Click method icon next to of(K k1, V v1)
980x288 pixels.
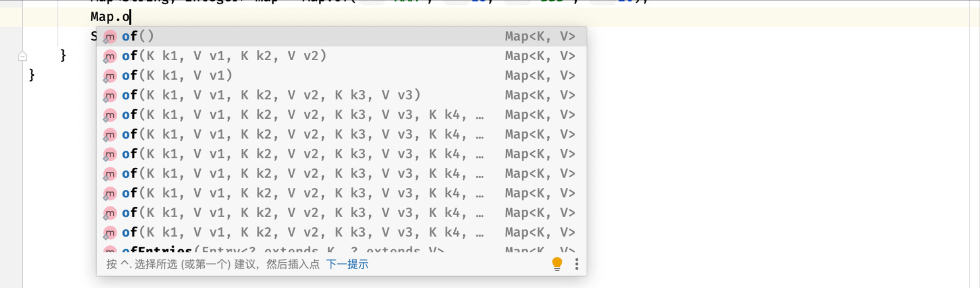(x=110, y=76)
